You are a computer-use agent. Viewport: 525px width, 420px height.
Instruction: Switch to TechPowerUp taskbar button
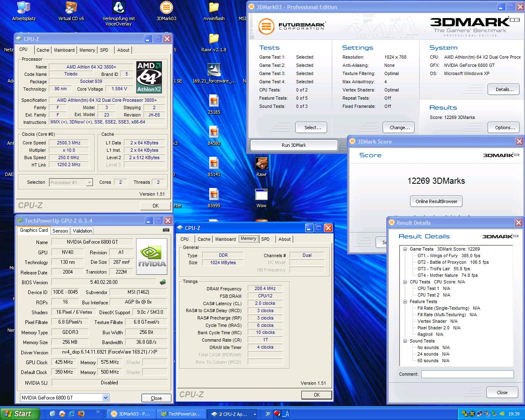point(181,414)
